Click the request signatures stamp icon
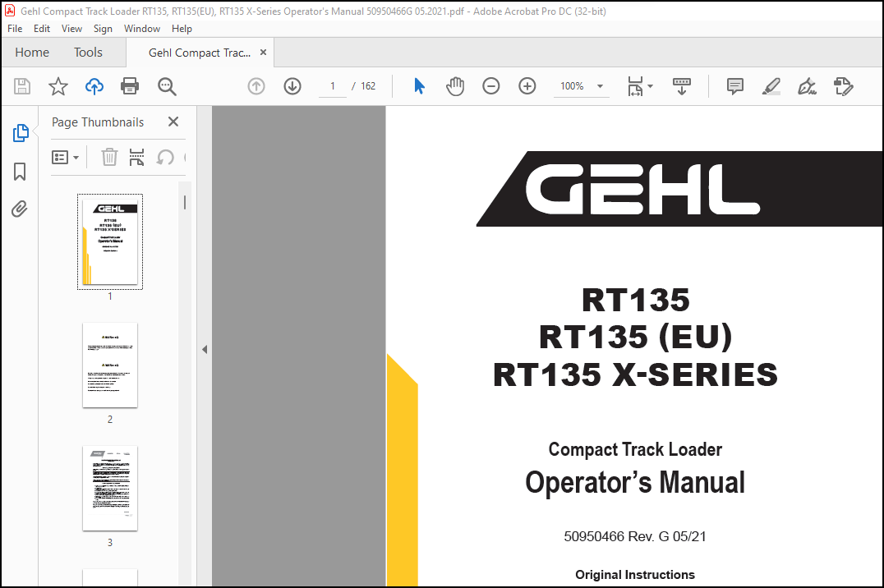The height and width of the screenshot is (588, 884). coord(844,86)
